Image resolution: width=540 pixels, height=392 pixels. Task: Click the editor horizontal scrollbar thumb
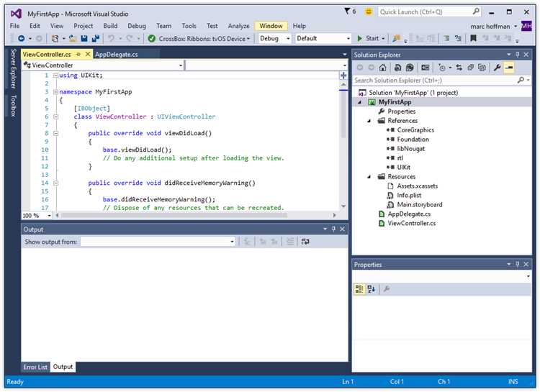tap(174, 216)
